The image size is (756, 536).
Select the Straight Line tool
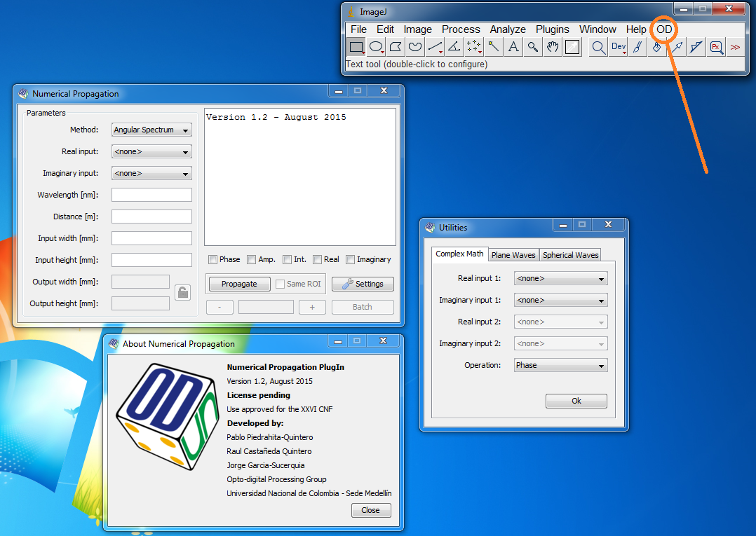click(435, 47)
